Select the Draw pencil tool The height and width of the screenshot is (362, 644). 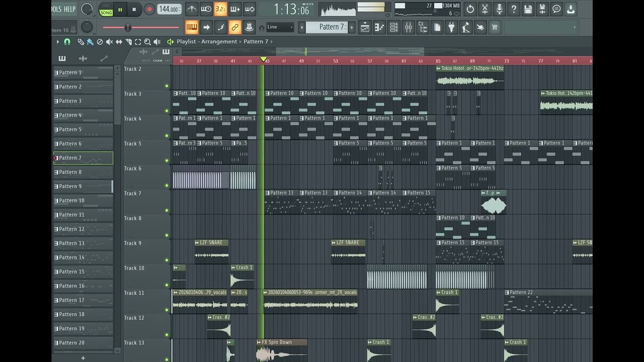80,42
